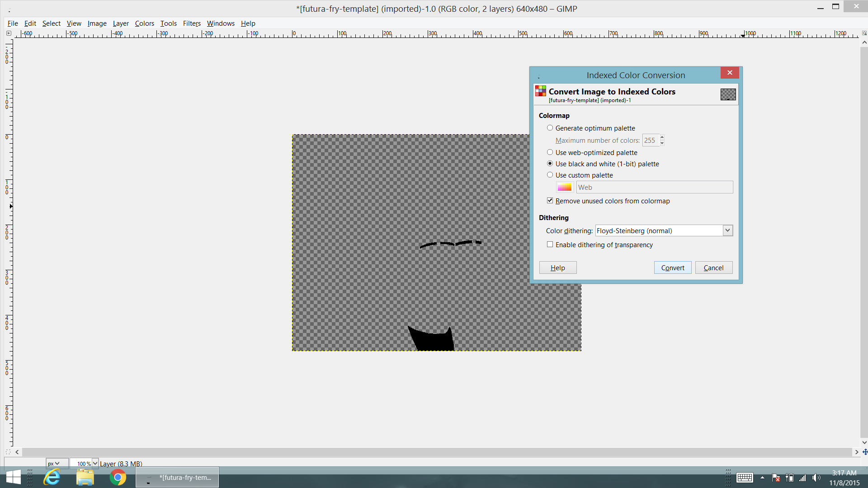Click the Indexed Colors icon in dialog header
This screenshot has height=488, width=868.
point(541,91)
